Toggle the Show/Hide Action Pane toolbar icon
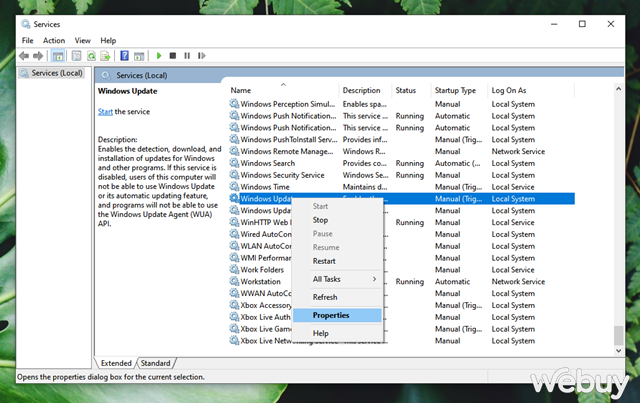This screenshot has height=403, width=640. coord(139,56)
